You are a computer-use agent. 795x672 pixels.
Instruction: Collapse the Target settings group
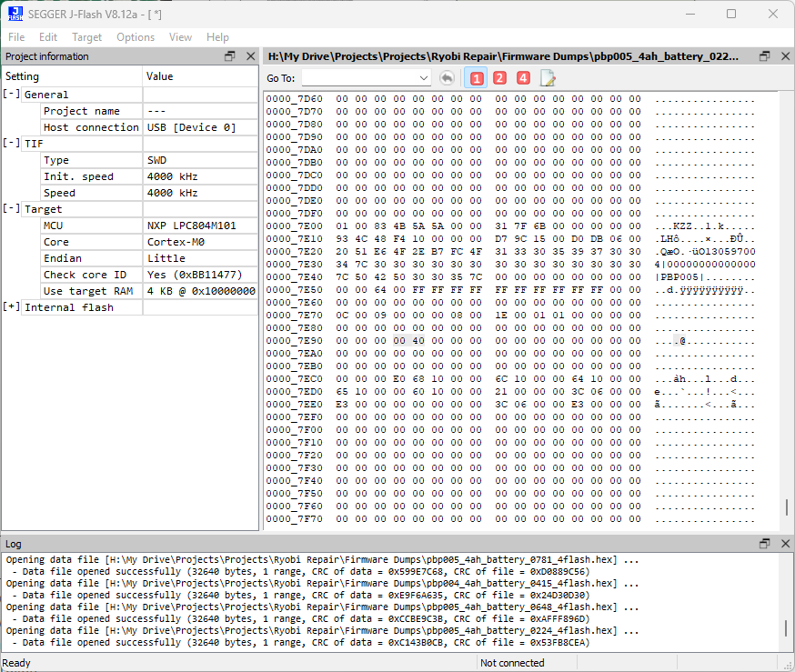point(12,209)
